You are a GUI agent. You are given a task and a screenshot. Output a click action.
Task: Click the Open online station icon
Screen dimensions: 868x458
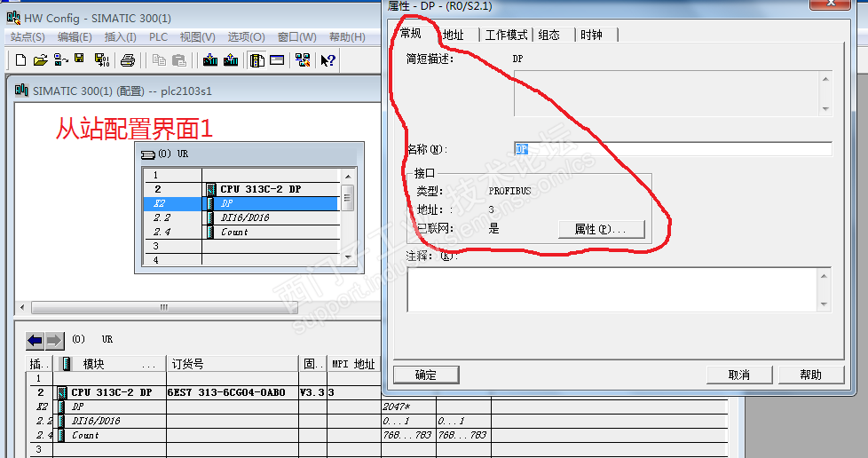(61, 59)
